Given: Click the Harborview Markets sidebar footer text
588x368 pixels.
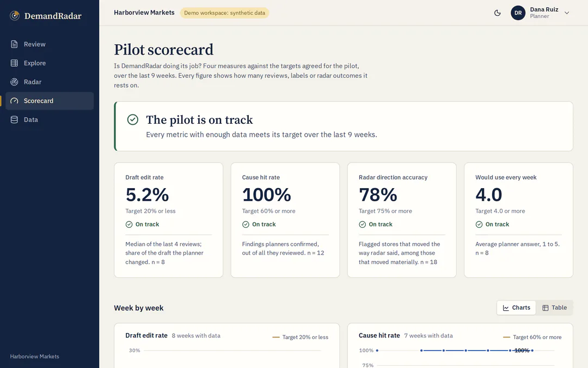Looking at the screenshot, I should tap(34, 357).
